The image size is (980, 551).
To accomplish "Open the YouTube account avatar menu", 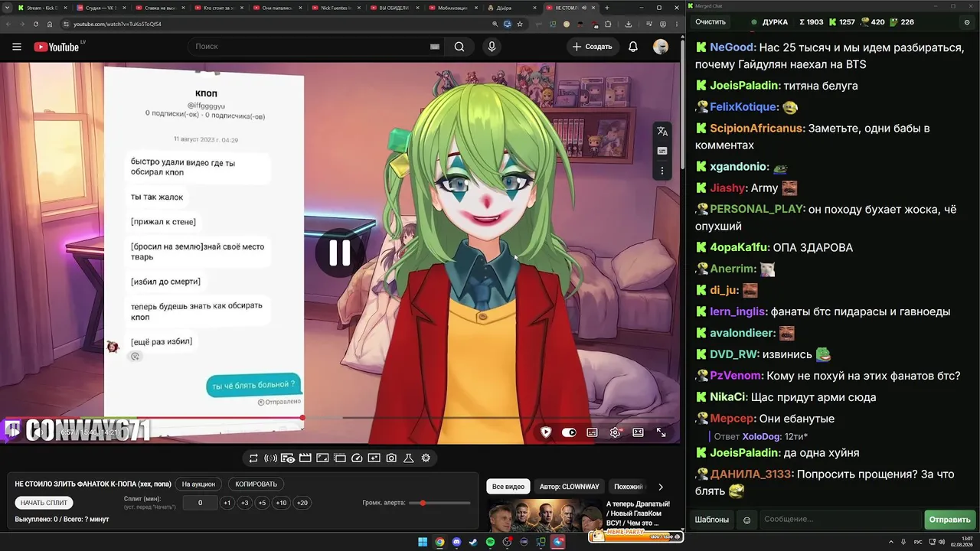I will 661,47.
